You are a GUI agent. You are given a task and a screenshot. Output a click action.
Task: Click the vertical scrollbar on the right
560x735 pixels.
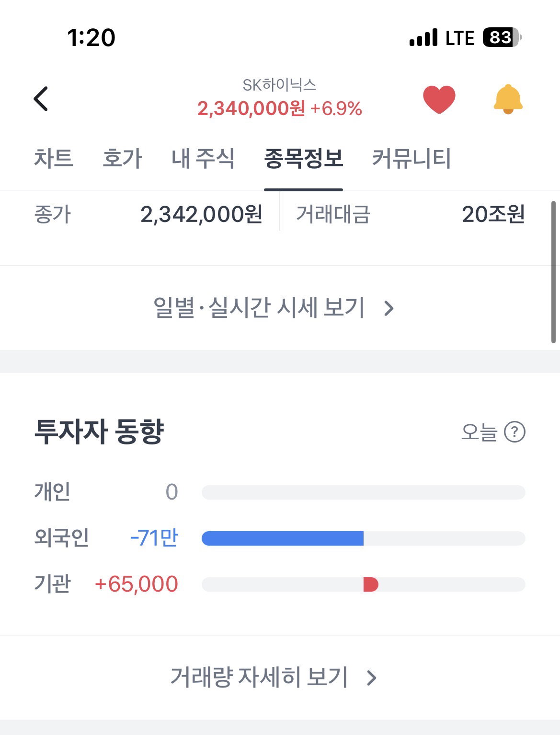[x=553, y=272]
